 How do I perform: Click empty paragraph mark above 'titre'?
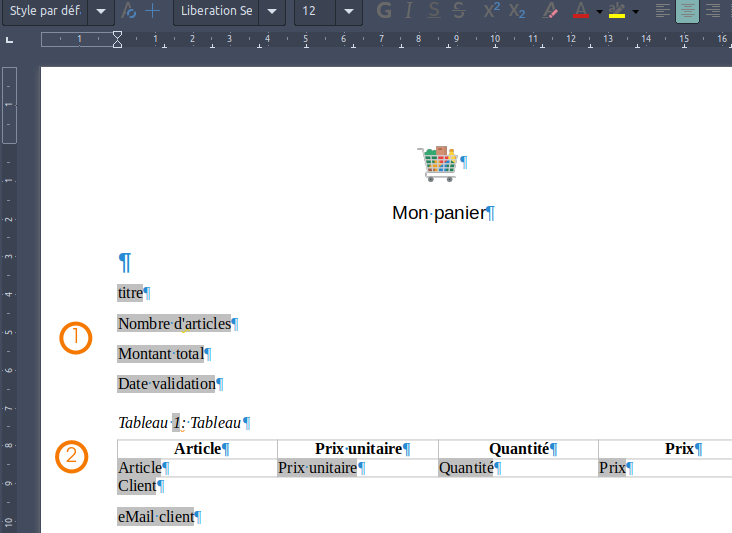click(125, 262)
